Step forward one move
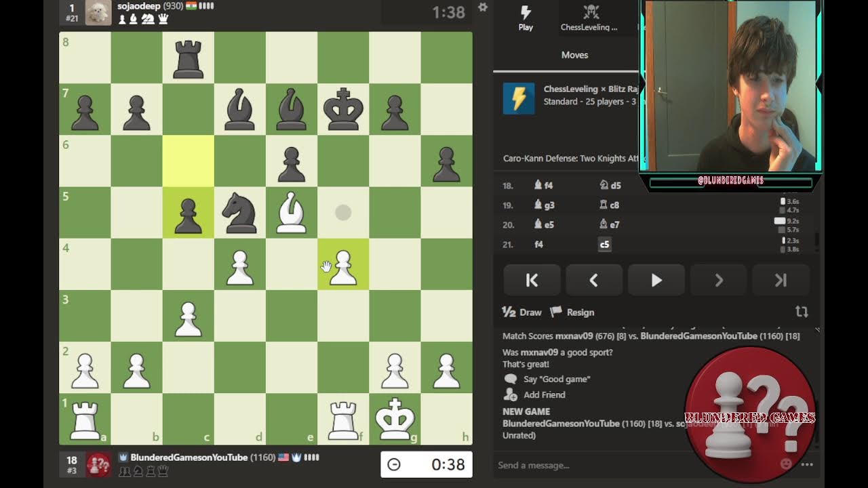 [x=719, y=280]
